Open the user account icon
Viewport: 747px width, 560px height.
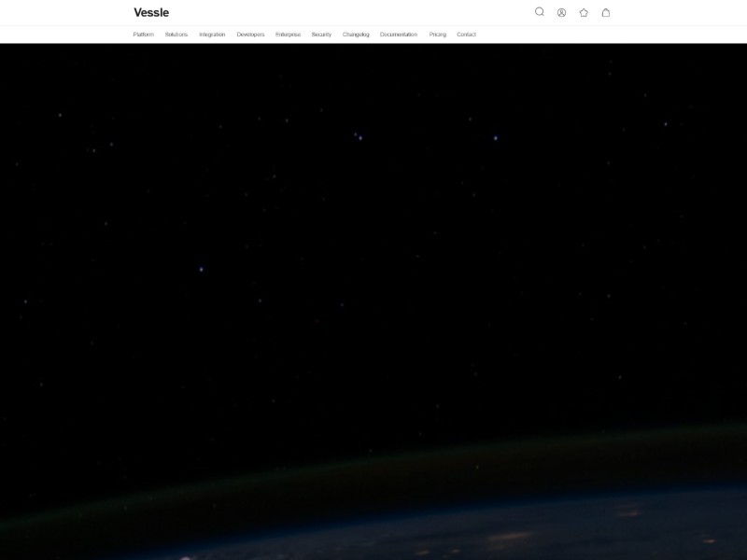click(x=561, y=12)
